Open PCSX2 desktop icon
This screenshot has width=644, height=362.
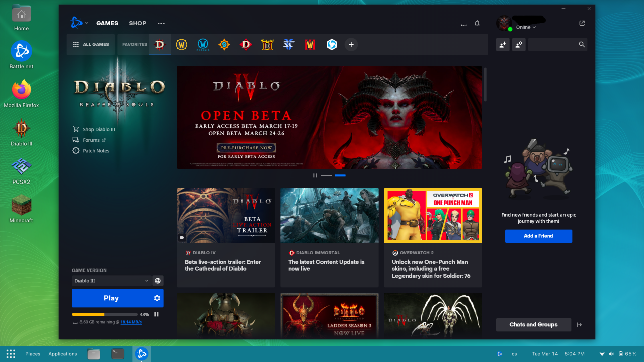tap(21, 171)
